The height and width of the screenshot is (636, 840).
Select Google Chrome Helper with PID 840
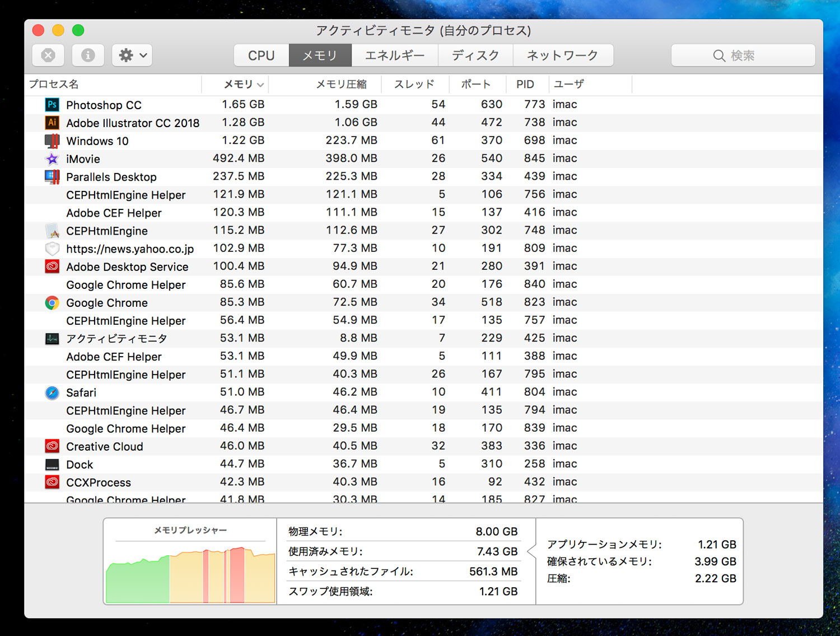(x=126, y=284)
